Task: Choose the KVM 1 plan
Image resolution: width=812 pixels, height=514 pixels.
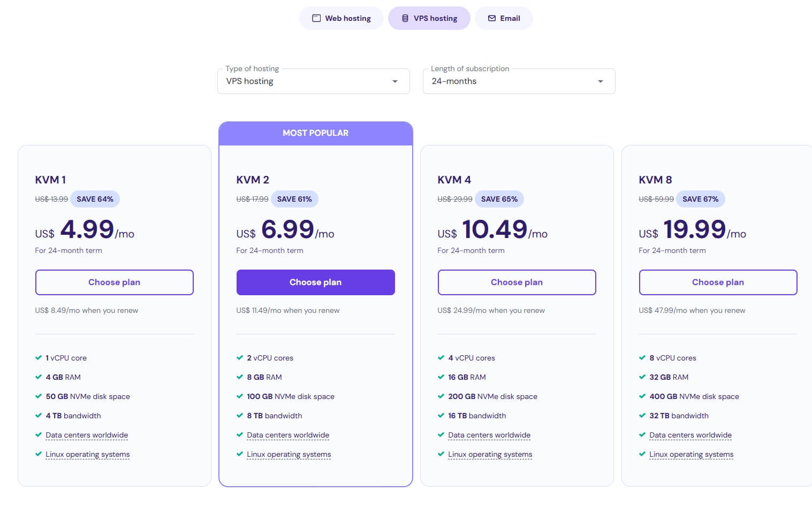Action: [x=115, y=282]
